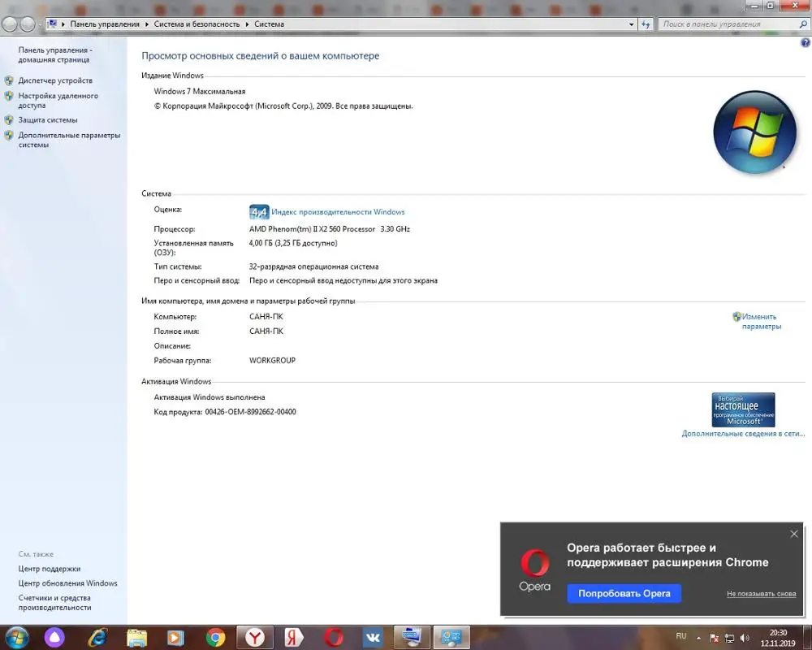Open Google Chrome from the taskbar
Viewport: 812px width, 650px height.
pyautogui.click(x=215, y=638)
